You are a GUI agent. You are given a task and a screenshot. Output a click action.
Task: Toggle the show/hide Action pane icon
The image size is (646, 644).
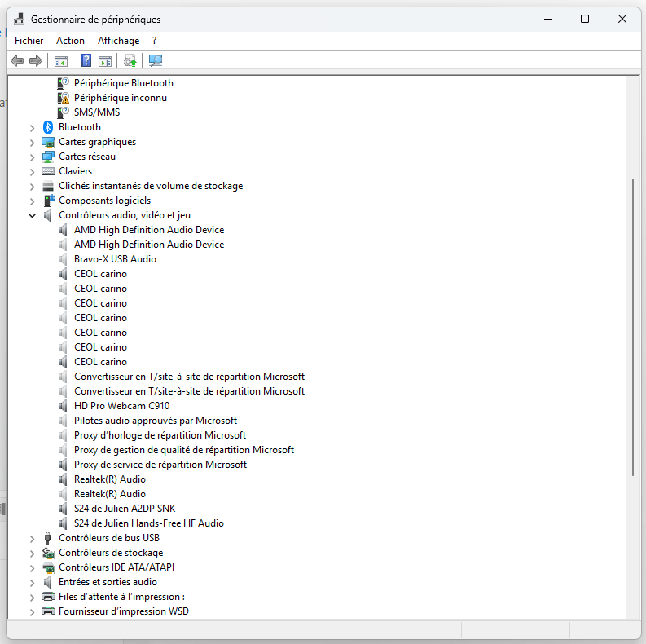click(x=105, y=61)
